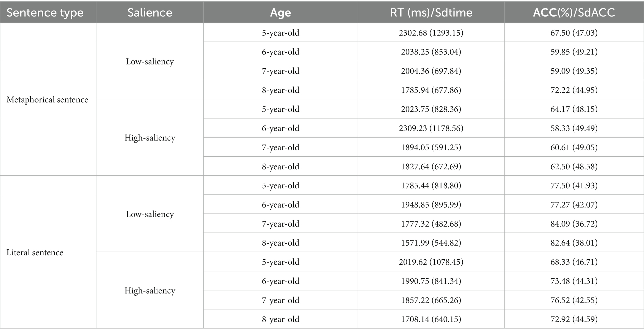Click the accuracy cell 84.09 (36.72)
The width and height of the screenshot is (644, 334).
tap(574, 224)
